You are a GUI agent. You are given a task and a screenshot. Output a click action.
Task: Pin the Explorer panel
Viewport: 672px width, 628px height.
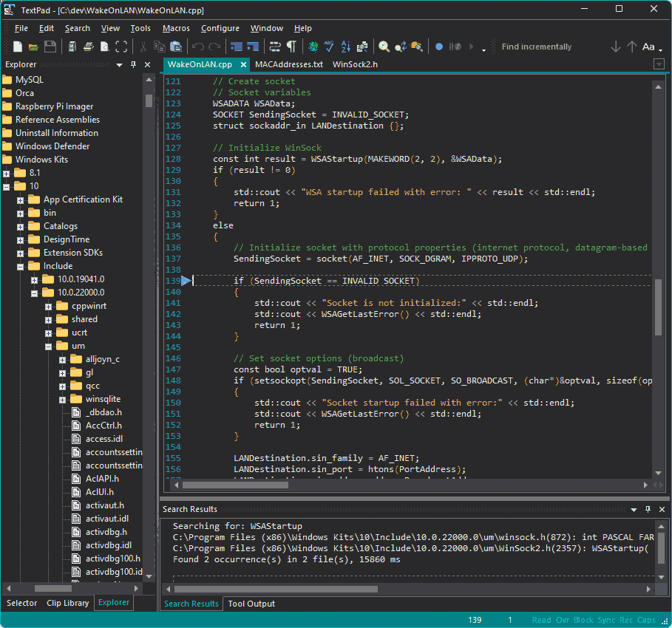pyautogui.click(x=134, y=65)
